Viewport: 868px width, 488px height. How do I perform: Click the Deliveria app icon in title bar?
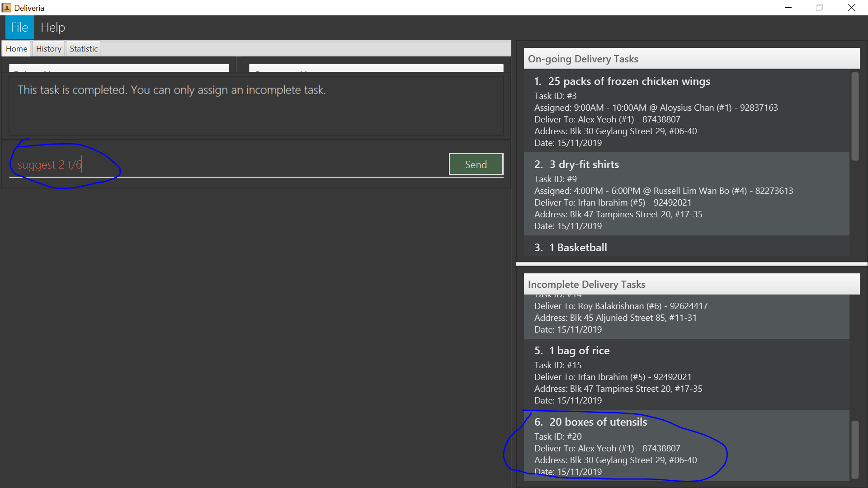click(7, 8)
